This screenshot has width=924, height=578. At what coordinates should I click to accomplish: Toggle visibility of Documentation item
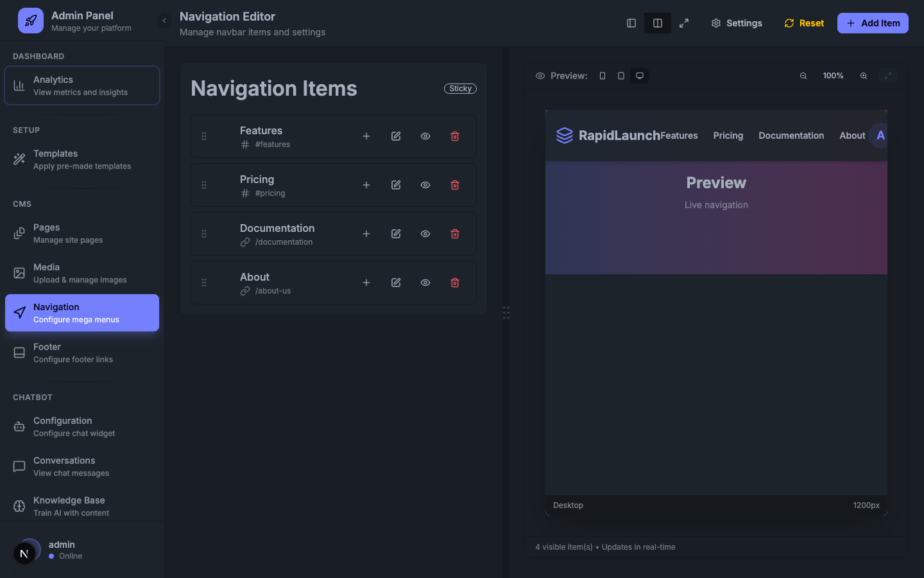[x=425, y=234]
